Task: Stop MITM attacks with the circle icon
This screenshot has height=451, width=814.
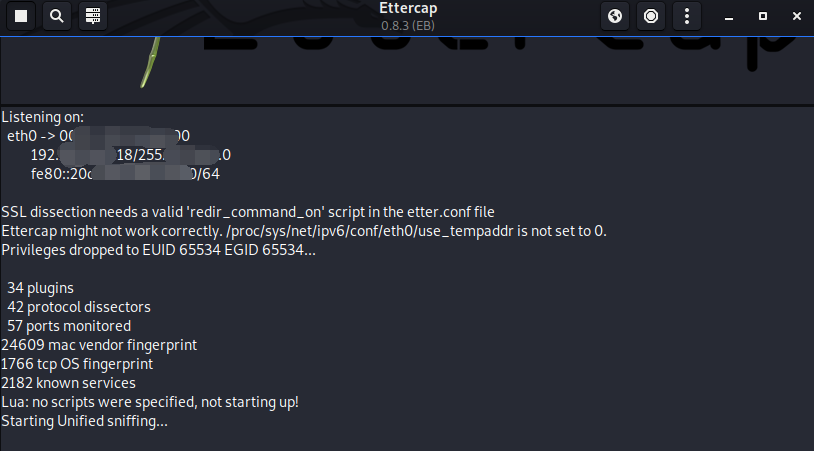Action: tap(651, 16)
